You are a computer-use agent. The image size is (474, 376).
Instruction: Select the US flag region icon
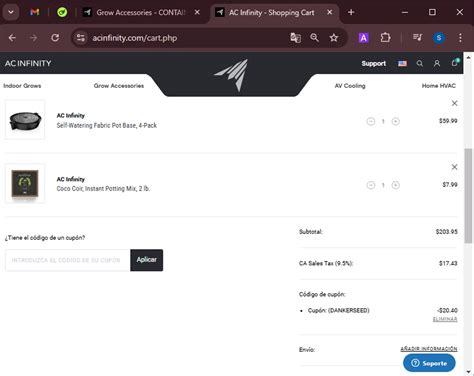point(402,63)
